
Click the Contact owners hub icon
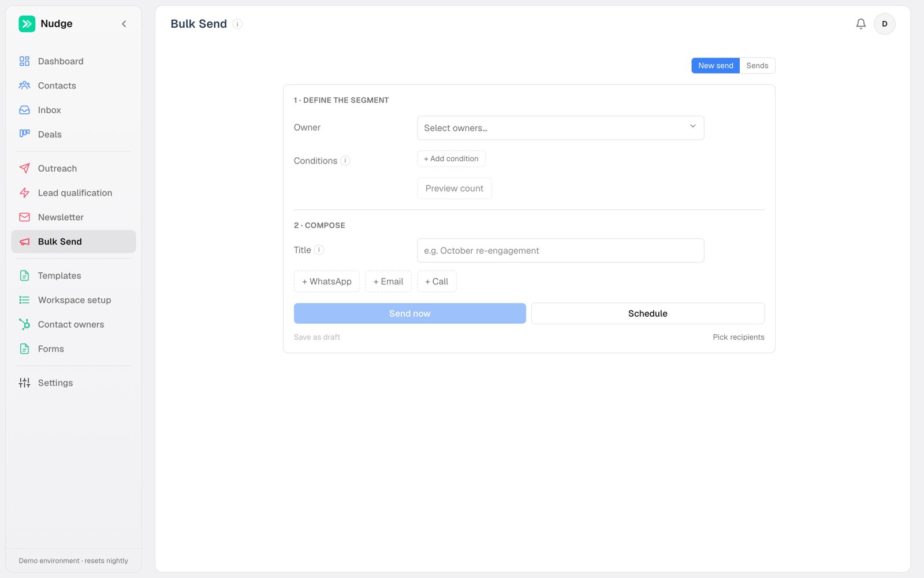24,324
